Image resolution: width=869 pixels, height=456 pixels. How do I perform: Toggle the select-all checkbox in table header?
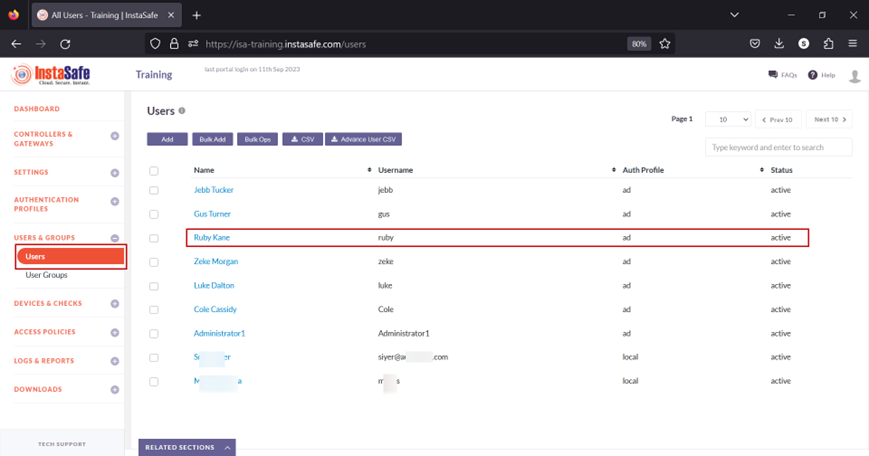tap(154, 171)
